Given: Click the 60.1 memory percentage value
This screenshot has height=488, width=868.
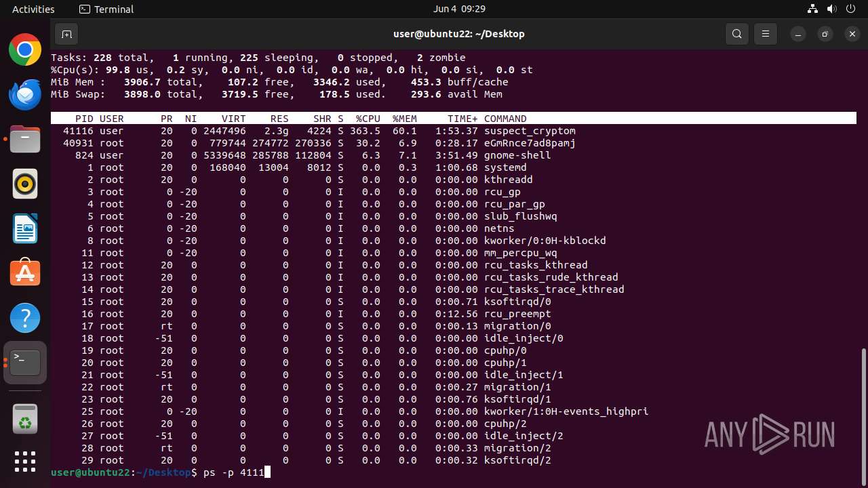Looking at the screenshot, I should 405,131.
